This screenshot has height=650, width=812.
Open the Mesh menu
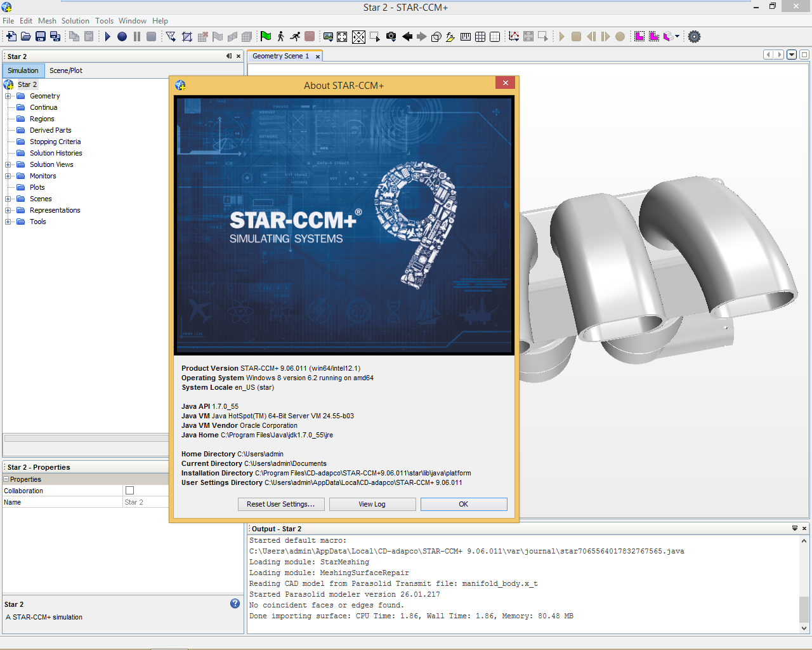coord(47,21)
